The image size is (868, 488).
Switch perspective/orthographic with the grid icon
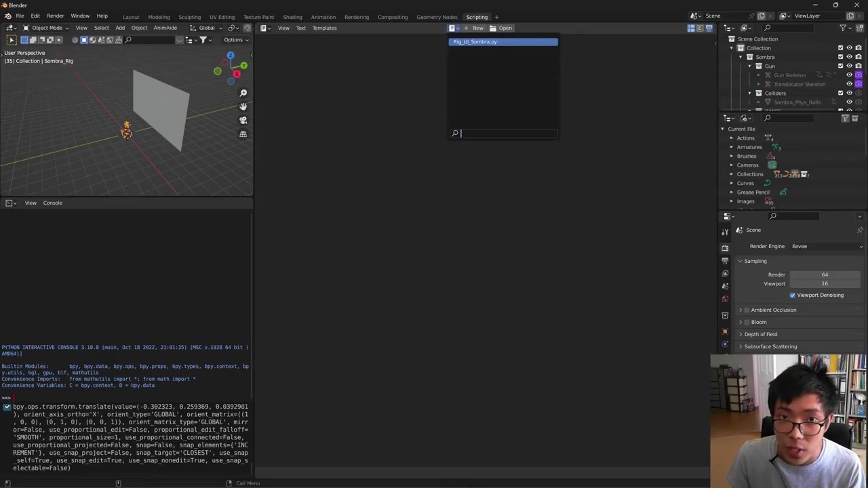243,134
